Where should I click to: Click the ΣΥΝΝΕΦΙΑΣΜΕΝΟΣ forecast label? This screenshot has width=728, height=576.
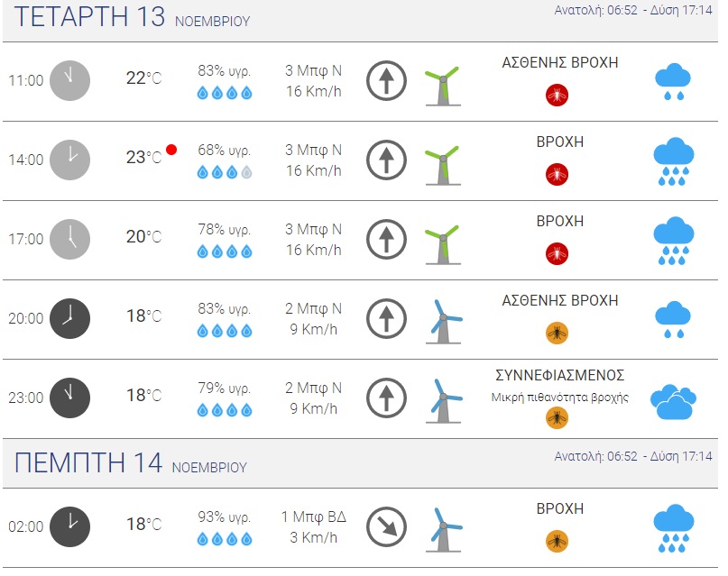coord(560,375)
